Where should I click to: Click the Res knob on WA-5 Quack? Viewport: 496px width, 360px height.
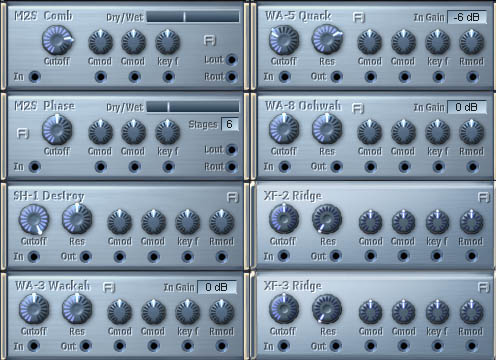pos(327,40)
